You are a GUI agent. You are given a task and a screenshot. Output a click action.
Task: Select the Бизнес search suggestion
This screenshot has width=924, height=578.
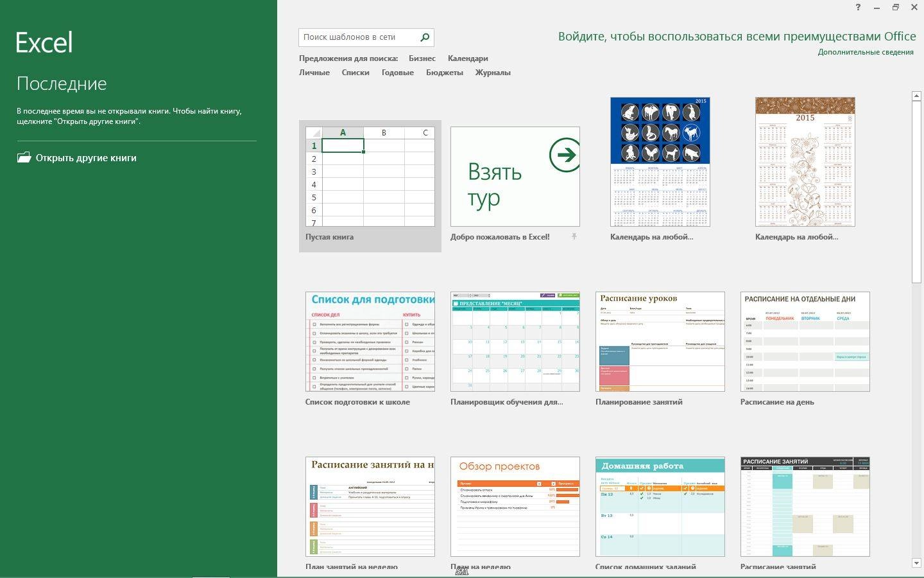click(422, 58)
